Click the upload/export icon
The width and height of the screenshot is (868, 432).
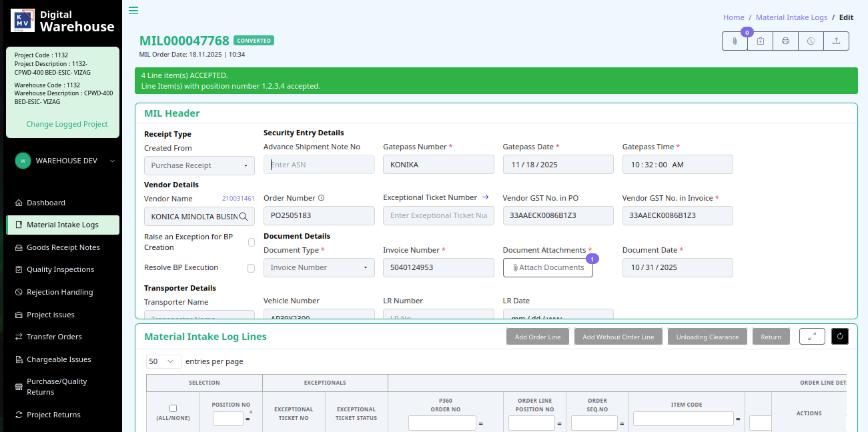pyautogui.click(x=836, y=41)
